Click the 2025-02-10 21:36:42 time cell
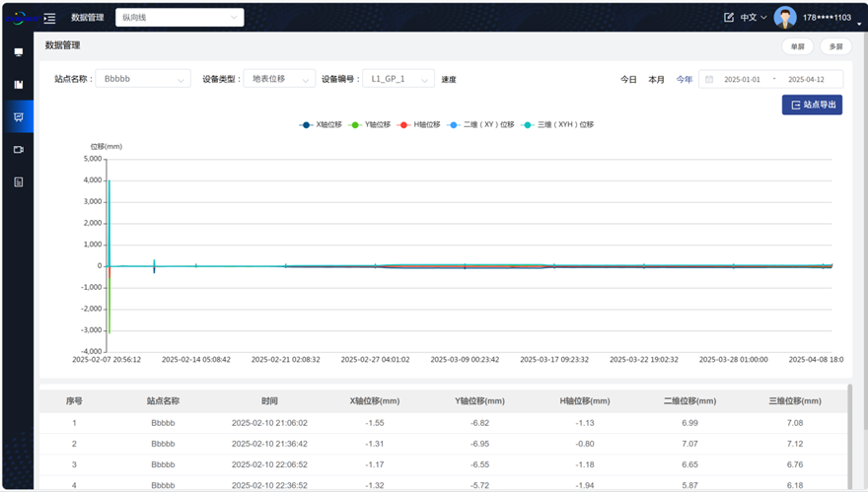The width and height of the screenshot is (868, 492). (269, 444)
